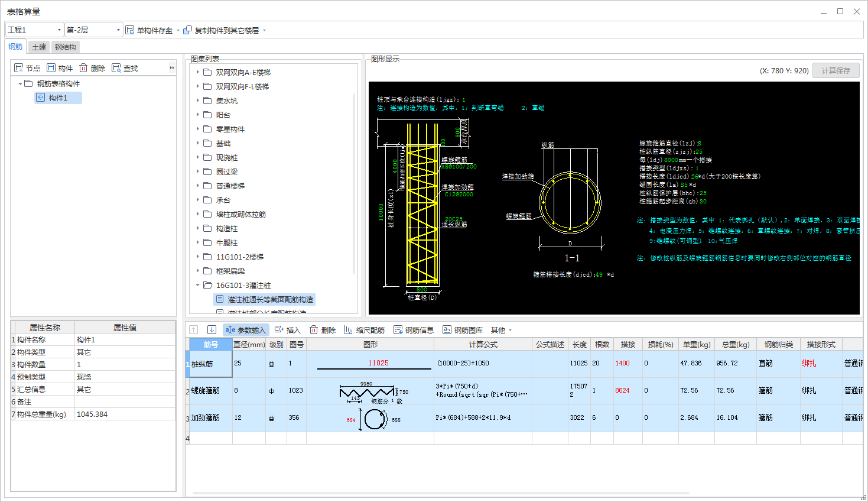Click the 删除 trash icon in the left toolbar

coord(83,68)
